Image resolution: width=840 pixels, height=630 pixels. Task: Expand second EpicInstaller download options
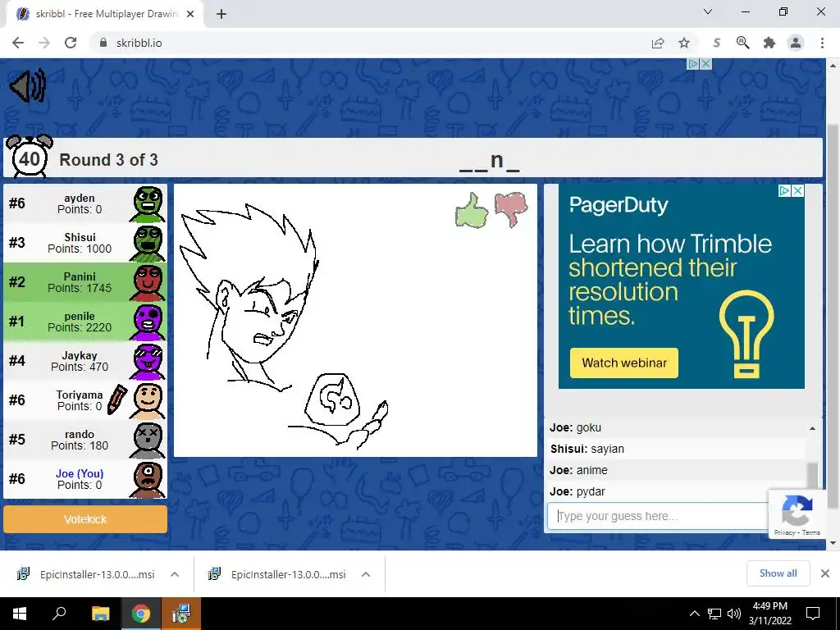click(x=366, y=574)
